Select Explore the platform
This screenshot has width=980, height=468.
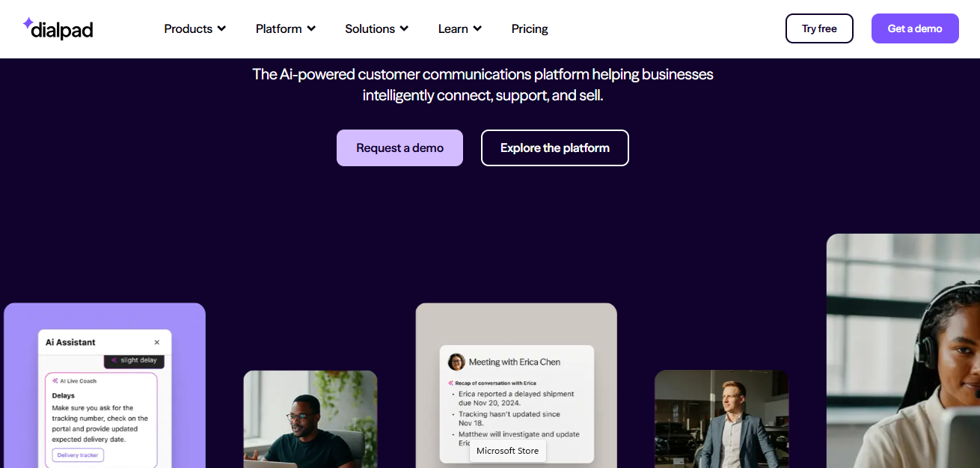(x=554, y=148)
